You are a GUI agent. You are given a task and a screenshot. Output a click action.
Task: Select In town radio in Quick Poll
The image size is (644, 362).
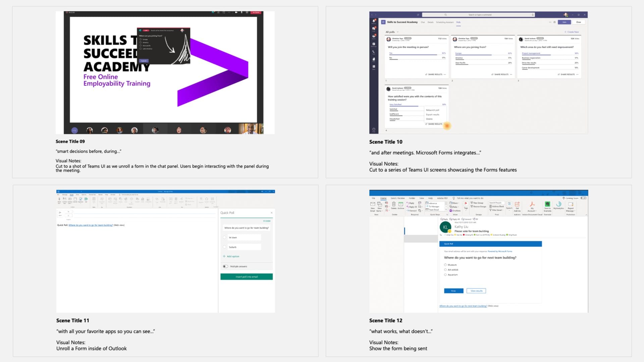(224, 237)
